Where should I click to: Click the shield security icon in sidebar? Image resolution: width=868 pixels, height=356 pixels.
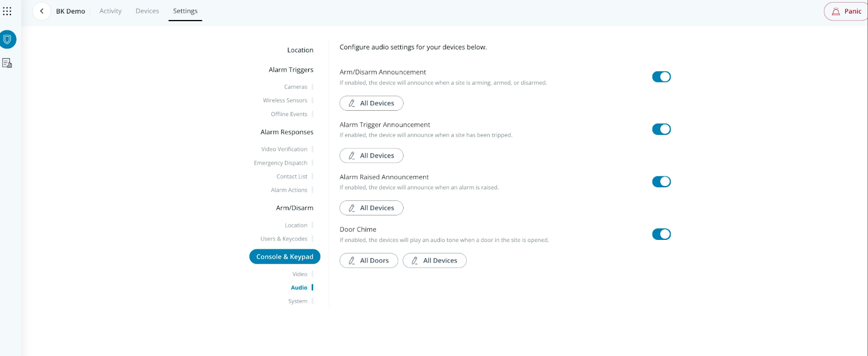[x=8, y=40]
